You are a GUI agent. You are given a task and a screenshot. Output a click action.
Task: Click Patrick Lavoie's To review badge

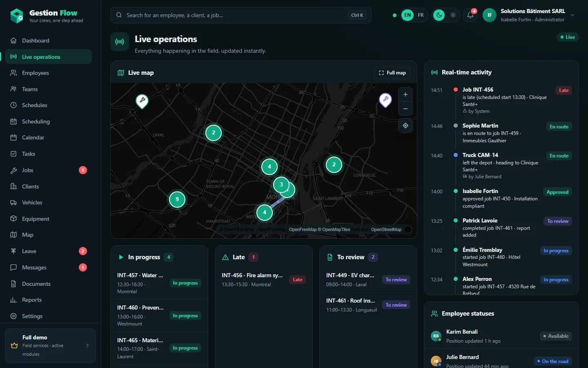coord(558,221)
